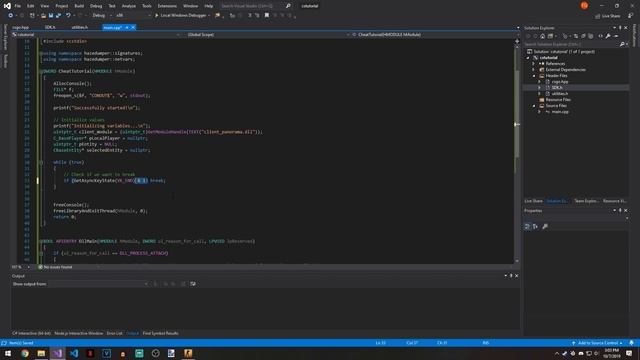Click Solution Explorer Properties wrench icon
Image resolution: width=640 pixels, height=360 pixels.
coord(608,36)
